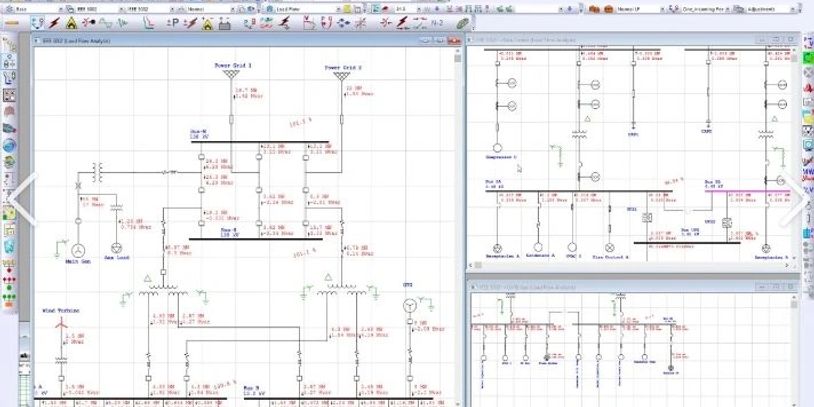
Task: Go to the previous image with left arrow
Action: coord(23,199)
